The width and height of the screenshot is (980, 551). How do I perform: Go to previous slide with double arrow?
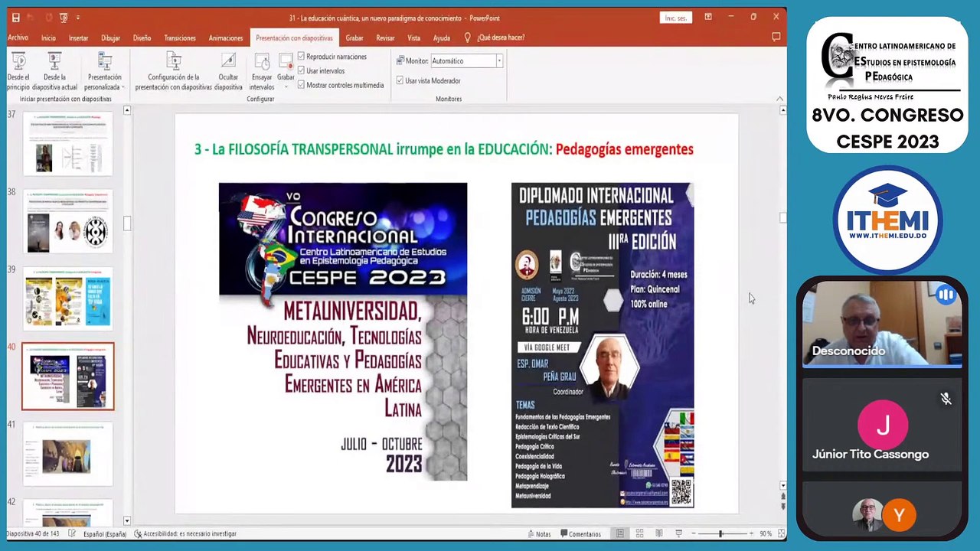(782, 497)
